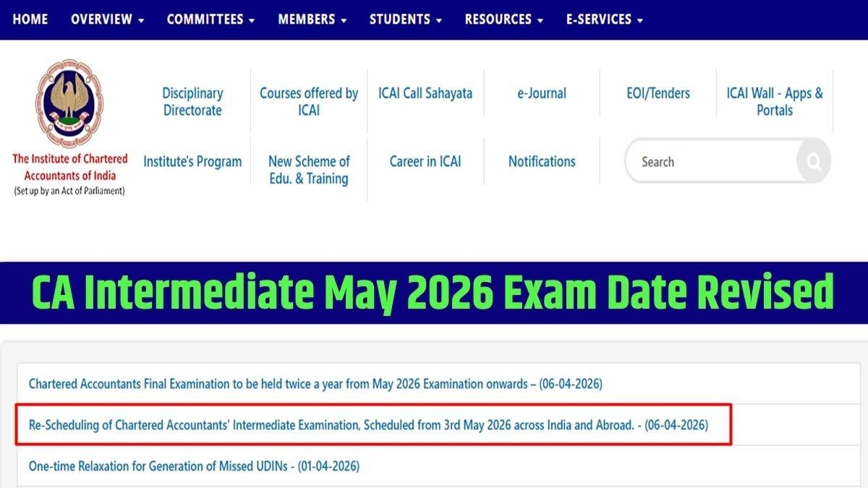Click the search magnifier icon

pos(814,161)
